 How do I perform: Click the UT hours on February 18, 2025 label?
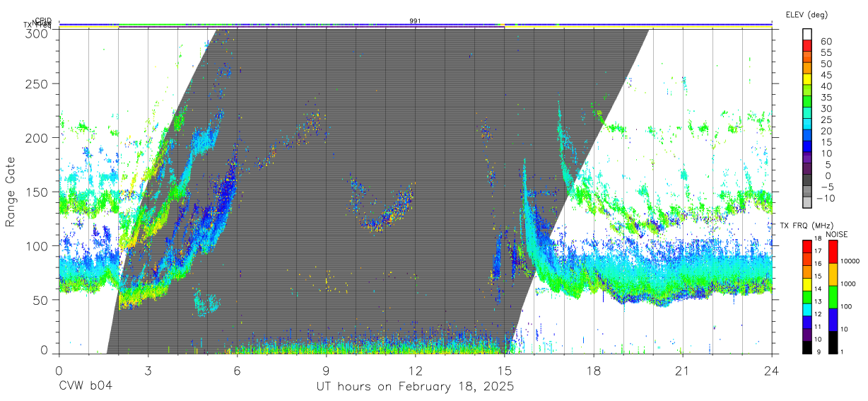(415, 386)
